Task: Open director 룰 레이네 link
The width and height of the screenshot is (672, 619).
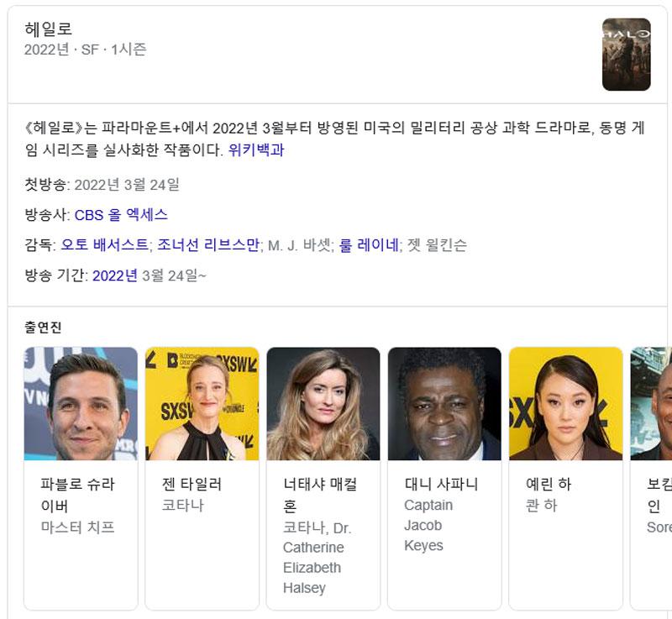Action: click(x=369, y=244)
